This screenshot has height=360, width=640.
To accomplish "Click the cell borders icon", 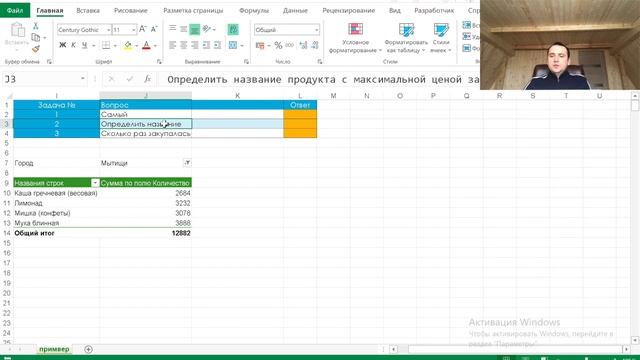I will coord(106,45).
